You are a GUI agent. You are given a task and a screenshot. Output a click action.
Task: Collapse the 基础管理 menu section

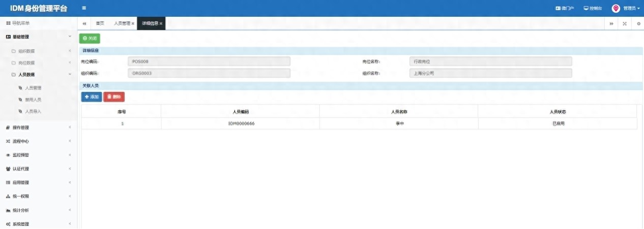point(38,37)
